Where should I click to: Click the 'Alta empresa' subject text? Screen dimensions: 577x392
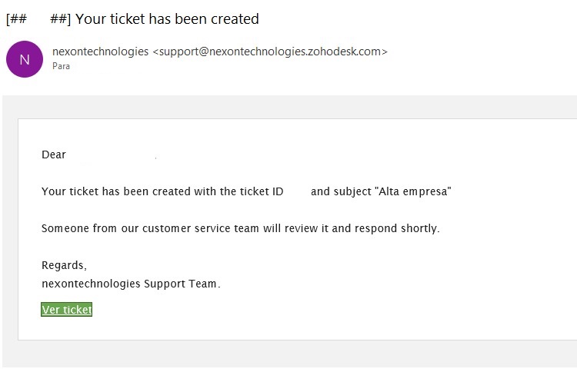pos(413,191)
